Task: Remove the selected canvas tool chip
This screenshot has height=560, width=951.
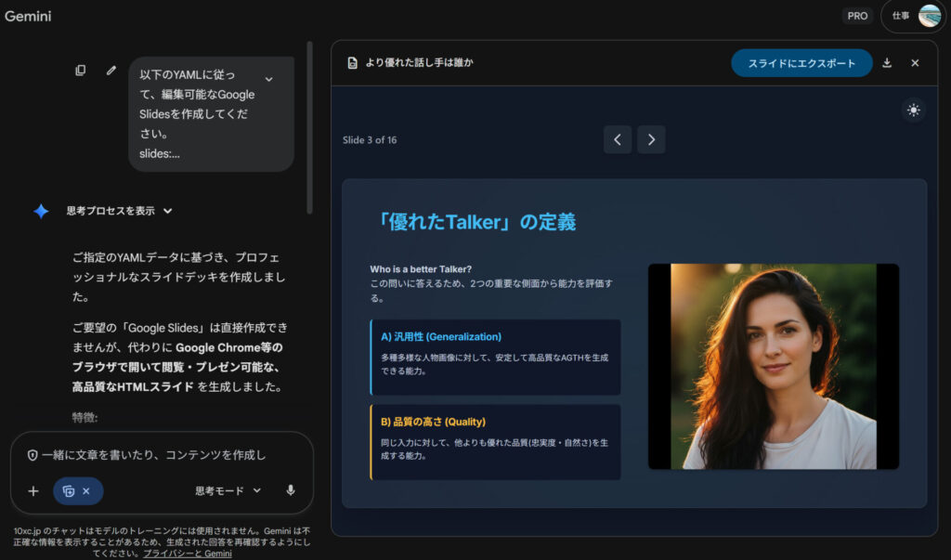Action: tap(86, 491)
